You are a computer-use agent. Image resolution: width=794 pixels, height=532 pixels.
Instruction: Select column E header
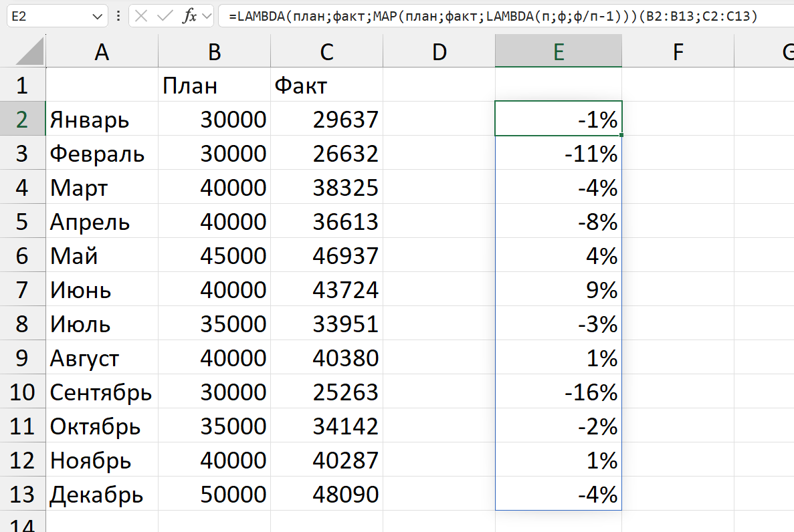pyautogui.click(x=559, y=51)
